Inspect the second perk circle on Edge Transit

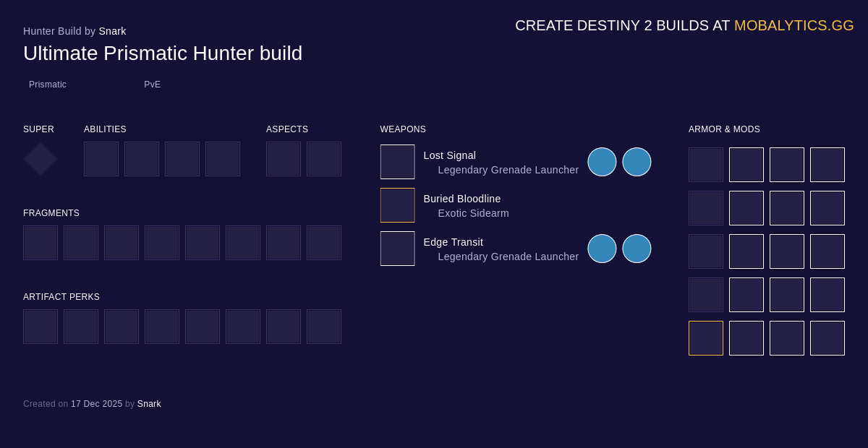[x=637, y=249]
